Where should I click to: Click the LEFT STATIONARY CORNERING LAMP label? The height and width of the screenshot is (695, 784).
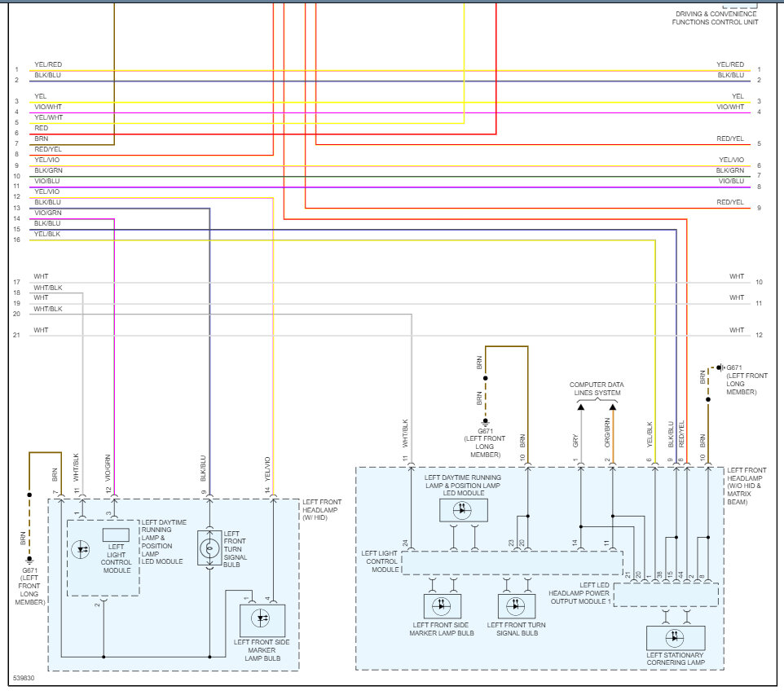[676, 658]
